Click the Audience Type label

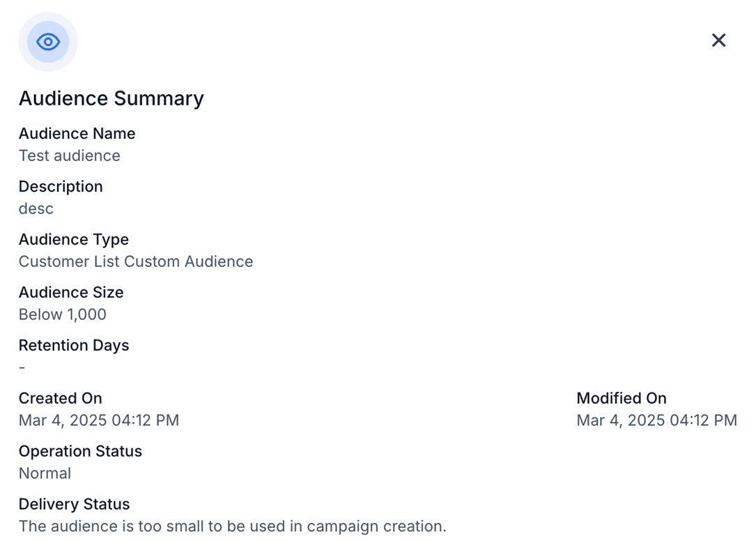click(73, 239)
